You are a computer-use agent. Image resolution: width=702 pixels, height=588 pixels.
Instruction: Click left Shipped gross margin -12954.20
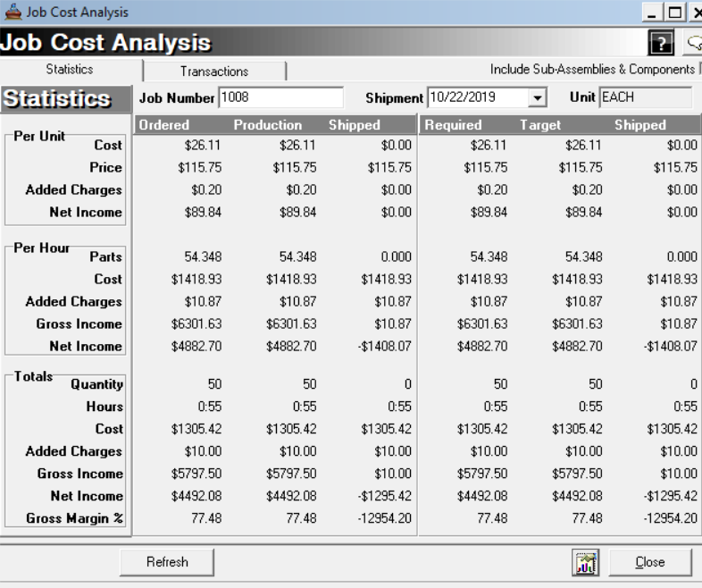click(x=385, y=518)
